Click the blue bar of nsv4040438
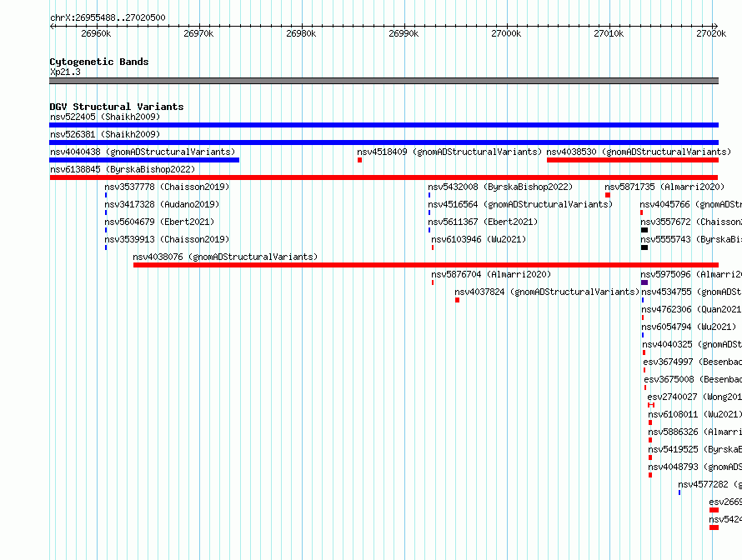 (144, 160)
